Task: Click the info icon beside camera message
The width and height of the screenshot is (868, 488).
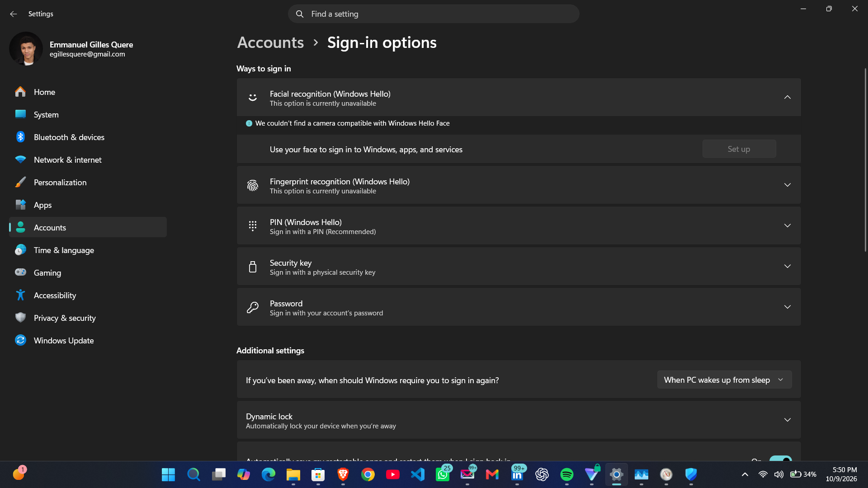Action: pyautogui.click(x=249, y=123)
